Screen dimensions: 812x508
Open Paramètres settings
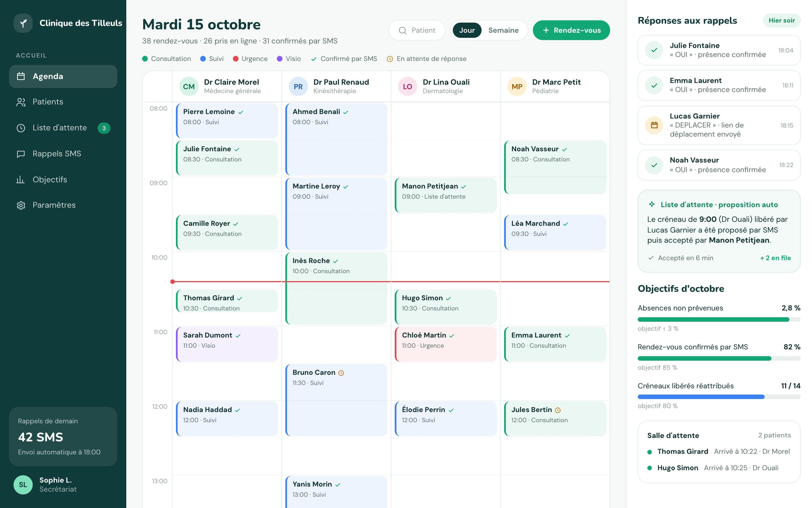[x=63, y=205]
